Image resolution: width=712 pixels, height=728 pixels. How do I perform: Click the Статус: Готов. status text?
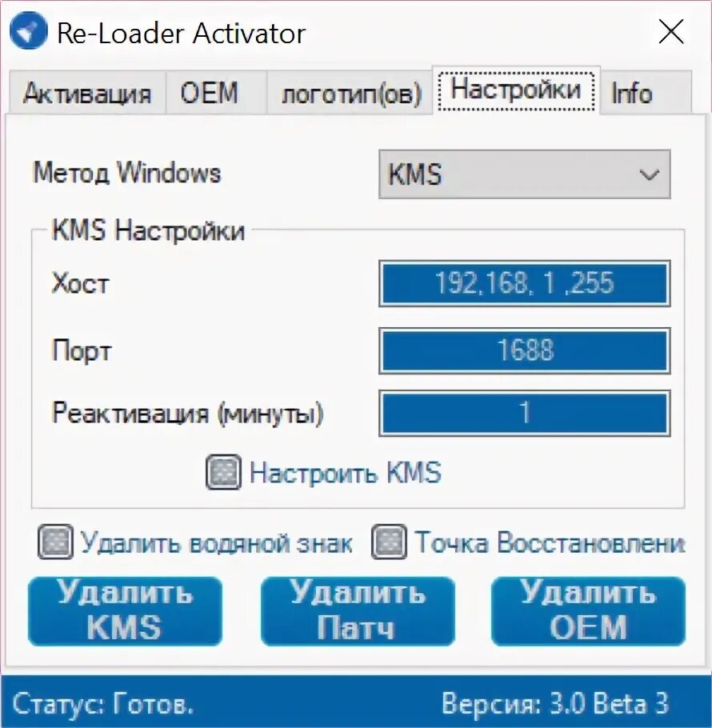click(102, 703)
